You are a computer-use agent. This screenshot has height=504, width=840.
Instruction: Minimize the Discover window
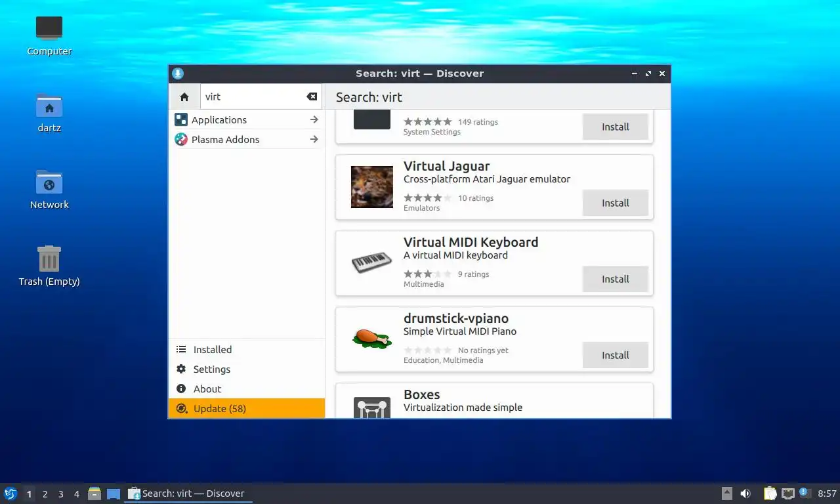point(635,73)
